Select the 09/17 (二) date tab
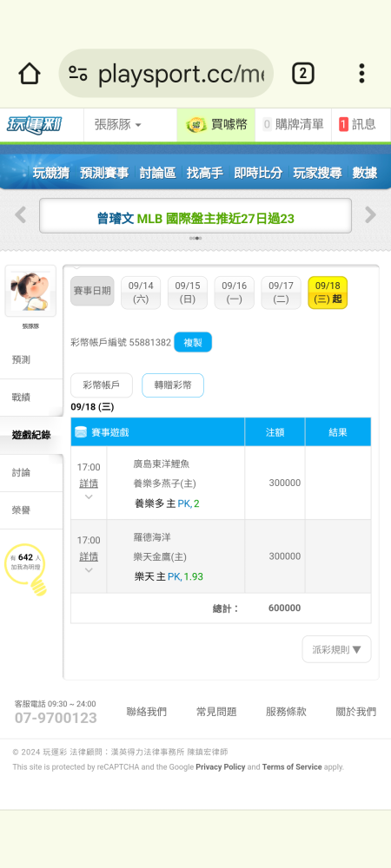391x868 pixels. tap(281, 293)
